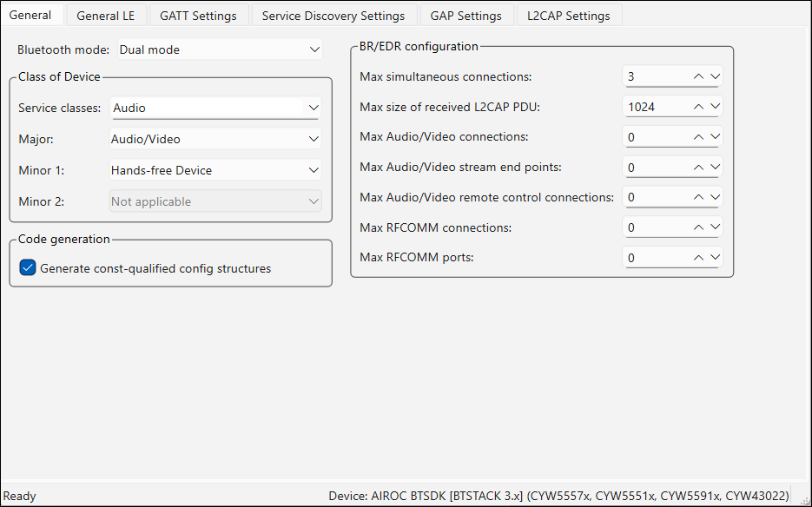Click the Max RFCOMM ports value field
This screenshot has width=812, height=507.
tap(656, 258)
